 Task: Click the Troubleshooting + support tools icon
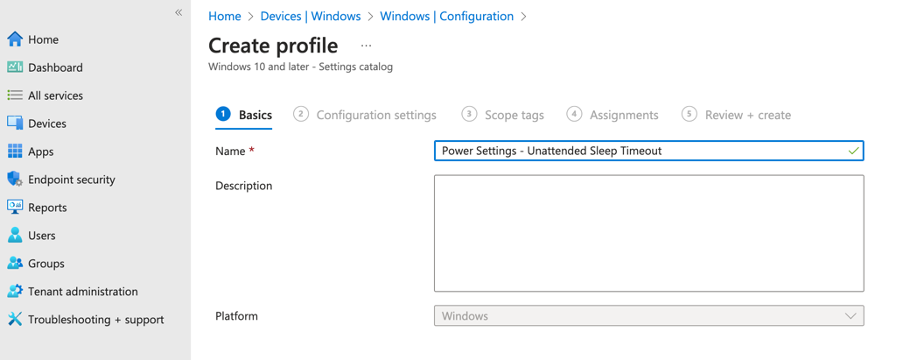tap(15, 319)
